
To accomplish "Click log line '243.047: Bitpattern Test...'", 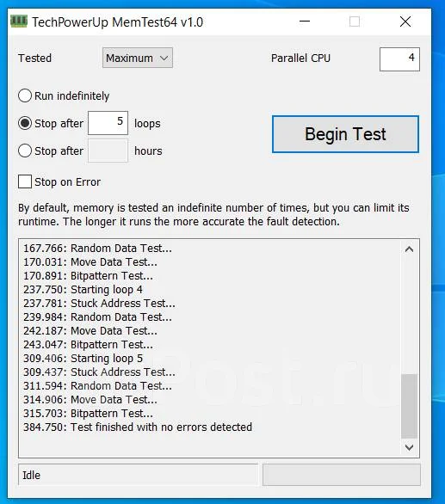I will tap(88, 345).
